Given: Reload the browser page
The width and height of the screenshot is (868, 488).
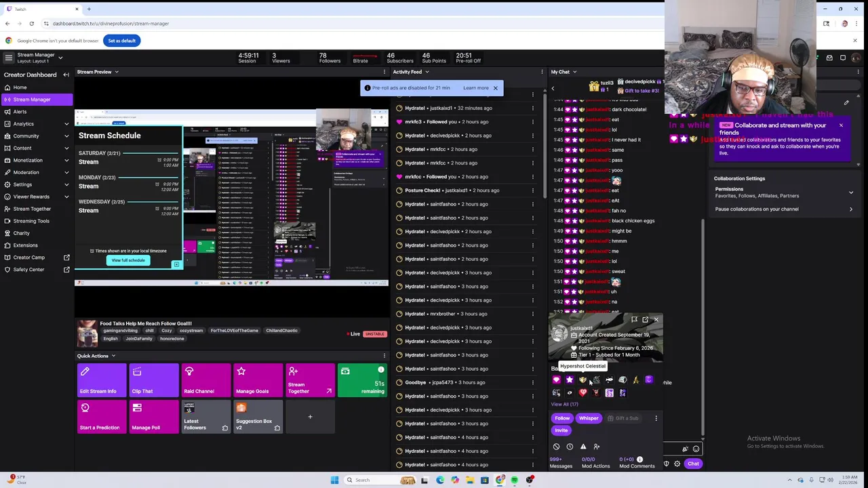Looking at the screenshot, I should pyautogui.click(x=31, y=24).
